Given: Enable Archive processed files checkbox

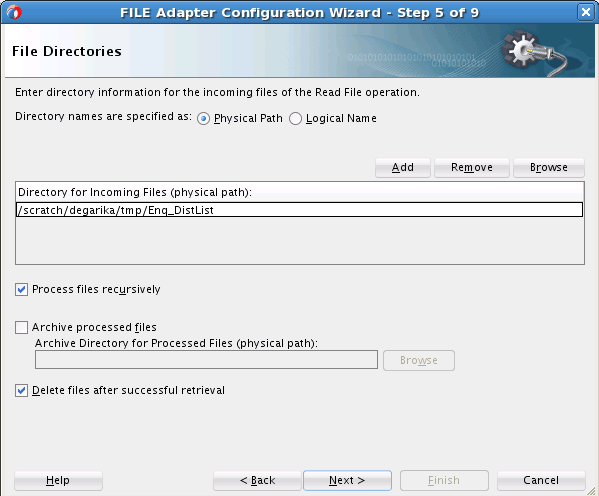Looking at the screenshot, I should pos(21,327).
